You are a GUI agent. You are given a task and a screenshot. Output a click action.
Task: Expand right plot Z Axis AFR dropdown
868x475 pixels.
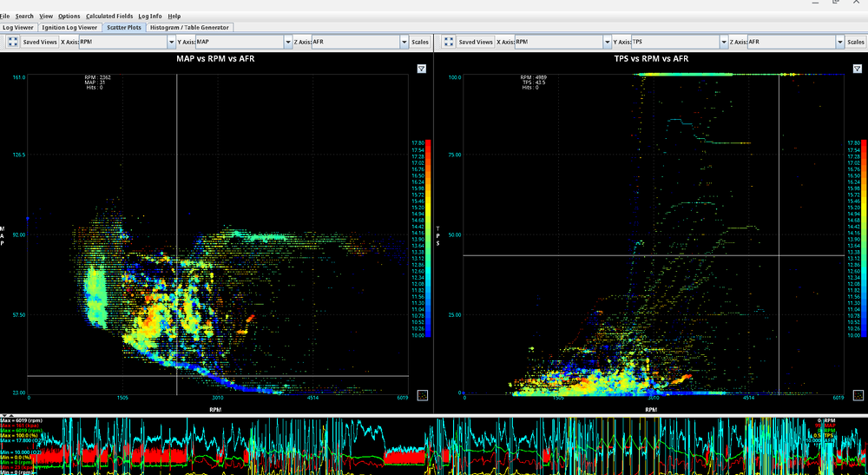(x=840, y=42)
